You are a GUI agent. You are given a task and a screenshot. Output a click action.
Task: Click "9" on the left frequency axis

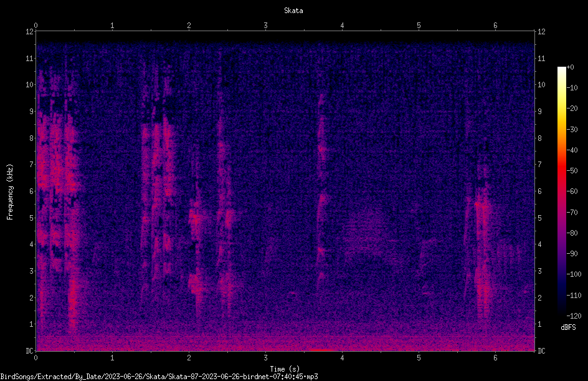(32, 112)
